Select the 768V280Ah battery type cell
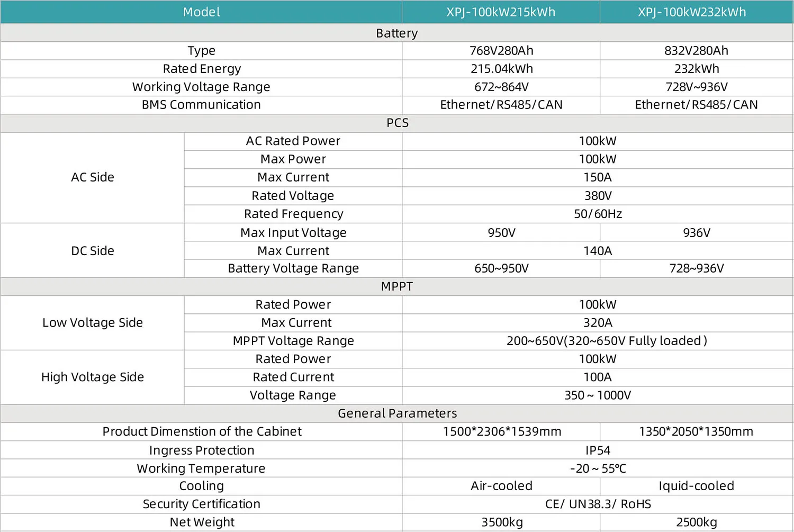This screenshot has width=794, height=532. point(501,51)
